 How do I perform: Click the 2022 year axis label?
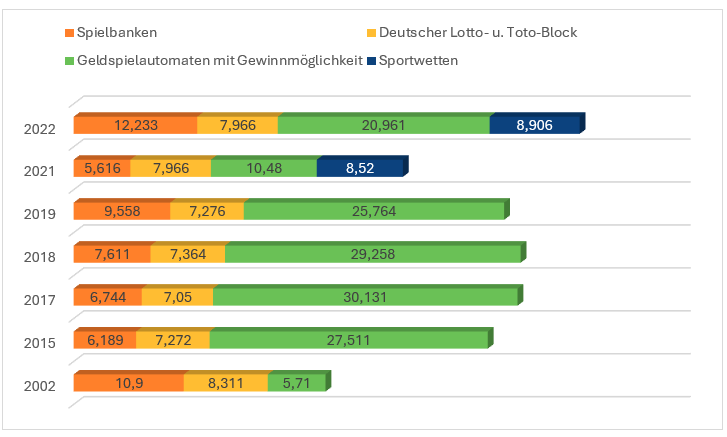click(39, 126)
